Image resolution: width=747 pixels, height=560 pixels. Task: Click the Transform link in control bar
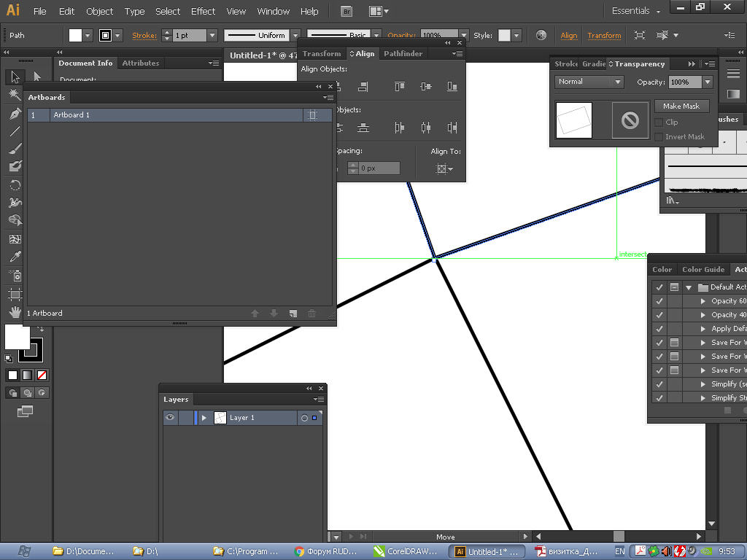(x=604, y=35)
